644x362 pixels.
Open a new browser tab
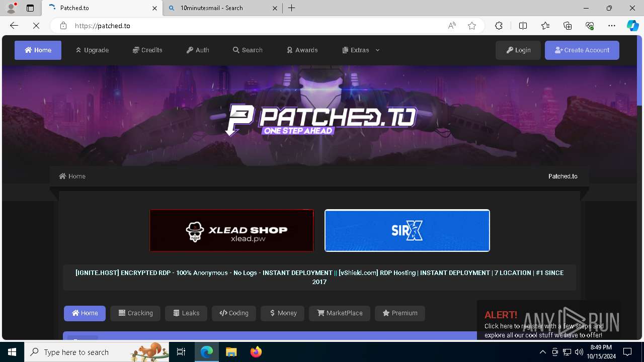[292, 8]
